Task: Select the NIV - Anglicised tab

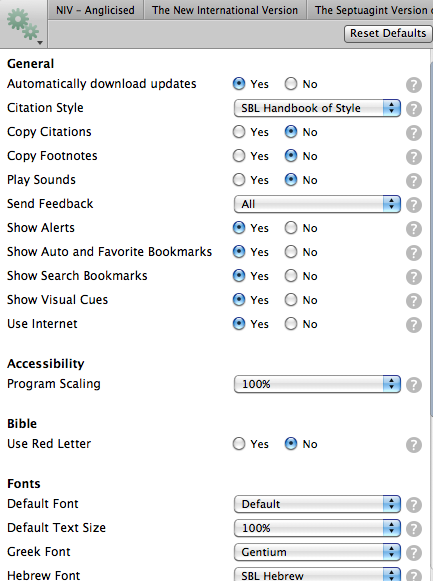Action: pyautogui.click(x=95, y=10)
